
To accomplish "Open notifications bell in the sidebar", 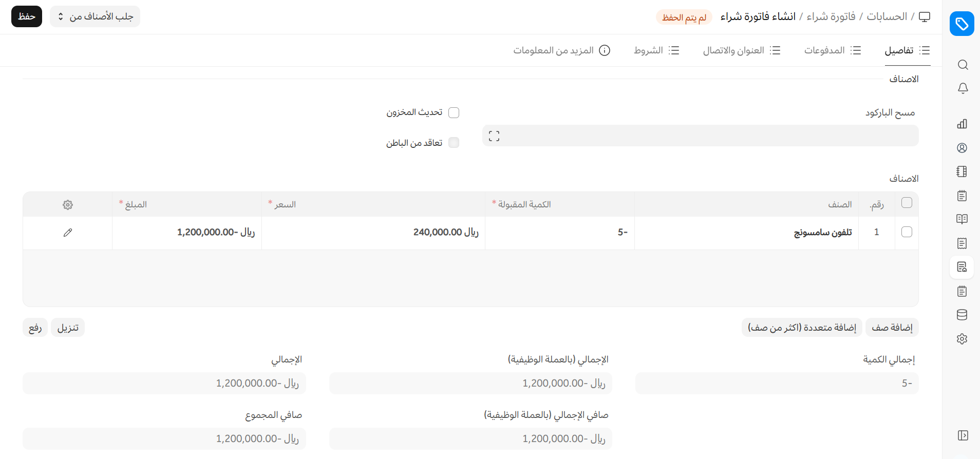I will coord(963,88).
